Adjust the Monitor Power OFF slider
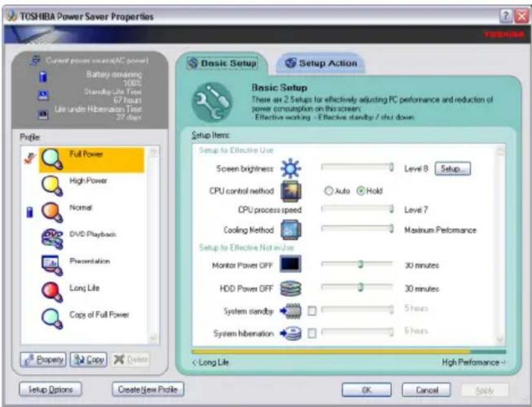This screenshot has width=532, height=407. click(x=357, y=264)
